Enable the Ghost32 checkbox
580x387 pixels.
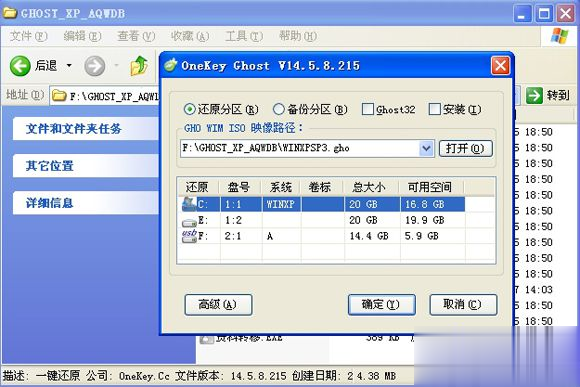pos(368,109)
